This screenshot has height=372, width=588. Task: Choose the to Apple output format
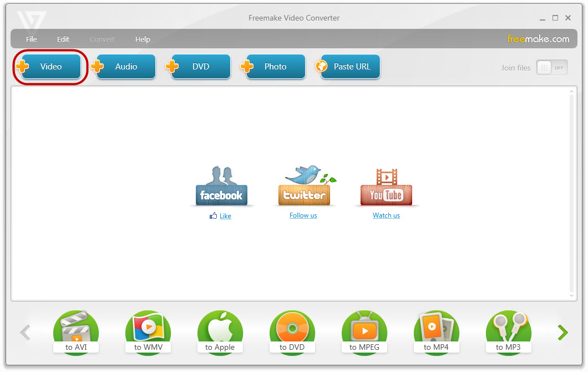click(x=220, y=332)
